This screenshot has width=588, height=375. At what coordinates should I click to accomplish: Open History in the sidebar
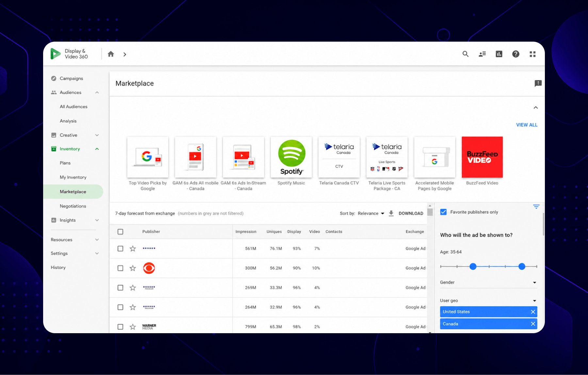point(58,268)
